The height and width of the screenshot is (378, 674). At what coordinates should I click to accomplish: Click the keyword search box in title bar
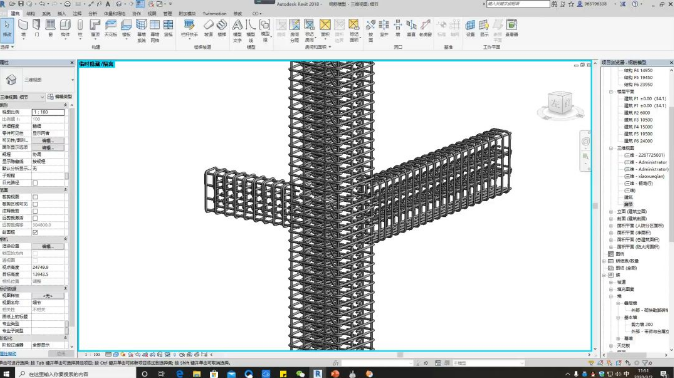(518, 4)
